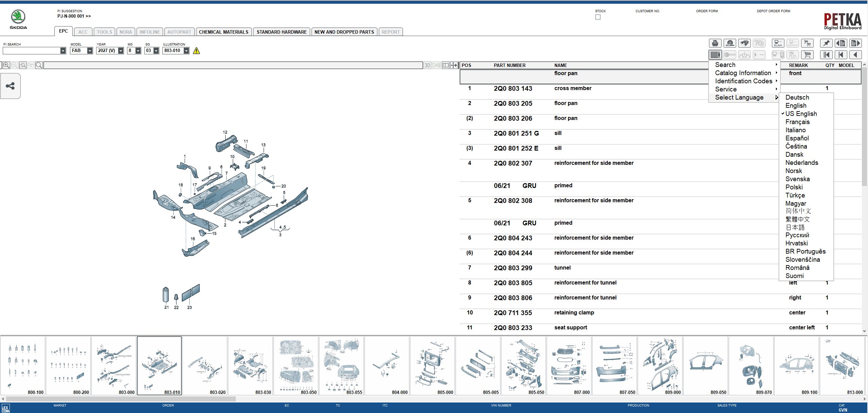Open the SG dropdown showing 03
Image resolution: width=868 pixels, height=413 pixels.
(x=156, y=51)
